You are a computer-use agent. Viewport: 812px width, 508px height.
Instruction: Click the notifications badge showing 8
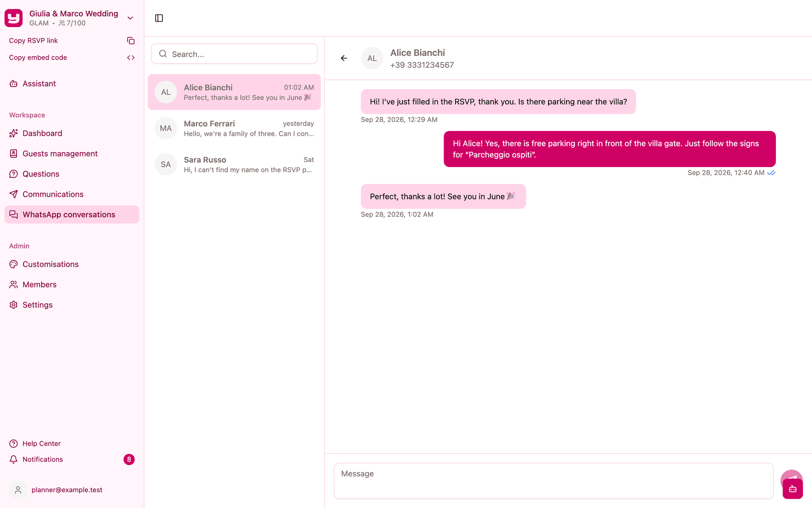(x=129, y=459)
